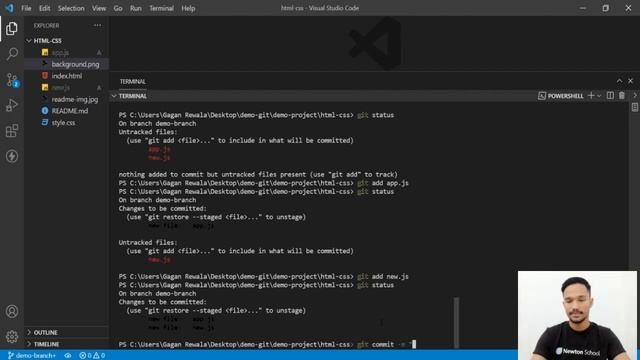Open the View menu
640x360 pixels.
pyautogui.click(x=99, y=8)
